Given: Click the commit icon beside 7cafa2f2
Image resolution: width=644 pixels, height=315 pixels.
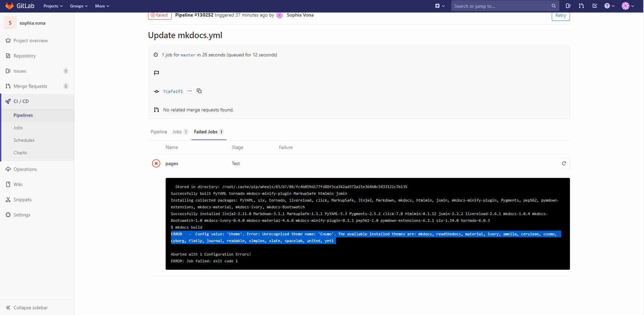Looking at the screenshot, I should coord(156,91).
